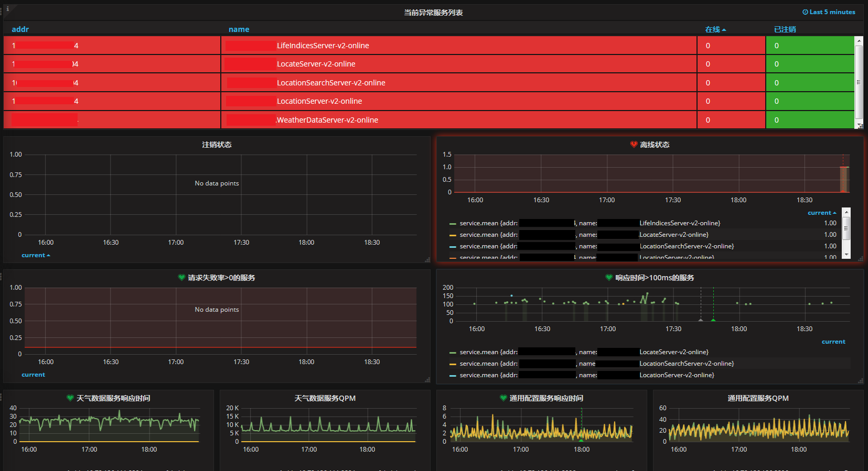Click the table scrollbar down arrow
The image size is (868, 471).
859,125
